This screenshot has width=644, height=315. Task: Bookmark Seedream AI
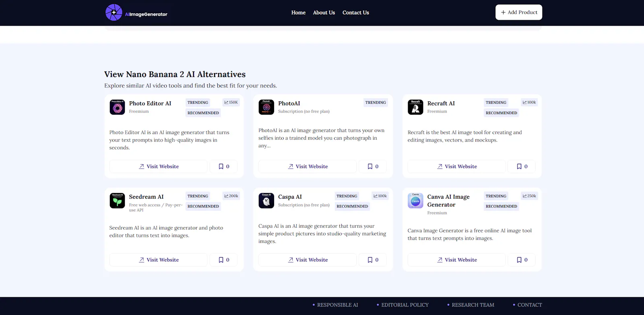(x=224, y=260)
